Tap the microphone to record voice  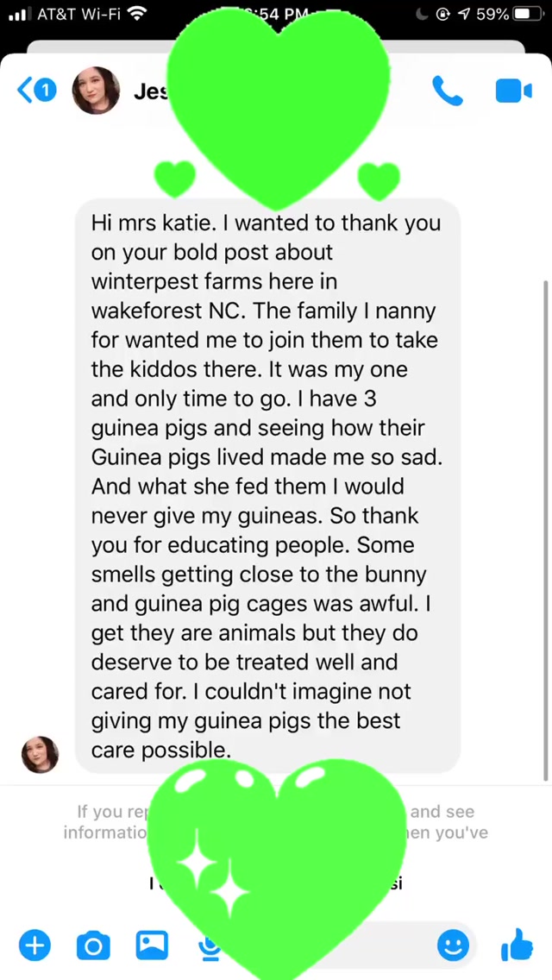[209, 948]
